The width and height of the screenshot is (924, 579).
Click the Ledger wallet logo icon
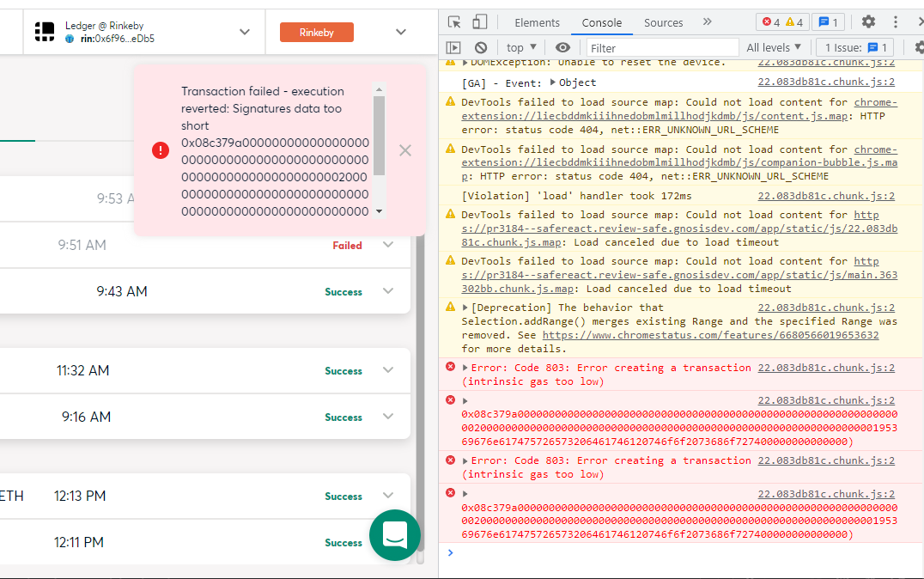[45, 32]
